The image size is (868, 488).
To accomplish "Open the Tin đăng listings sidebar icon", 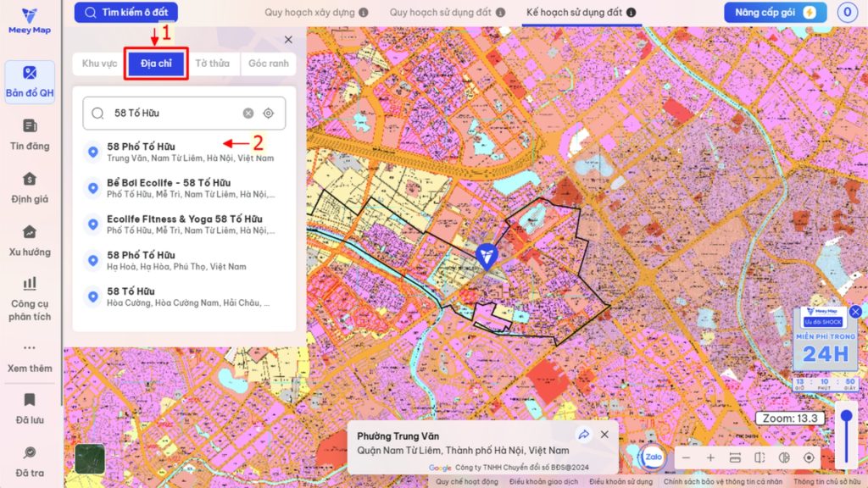I will [30, 135].
